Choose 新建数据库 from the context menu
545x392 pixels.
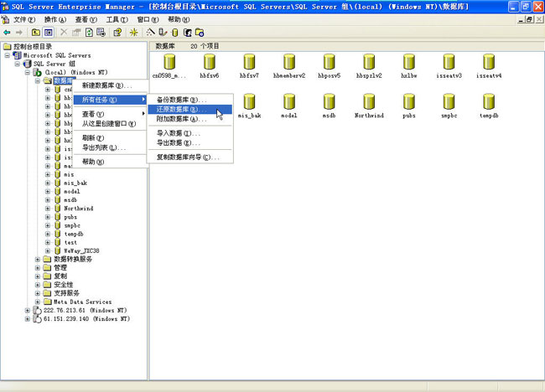click(x=111, y=85)
